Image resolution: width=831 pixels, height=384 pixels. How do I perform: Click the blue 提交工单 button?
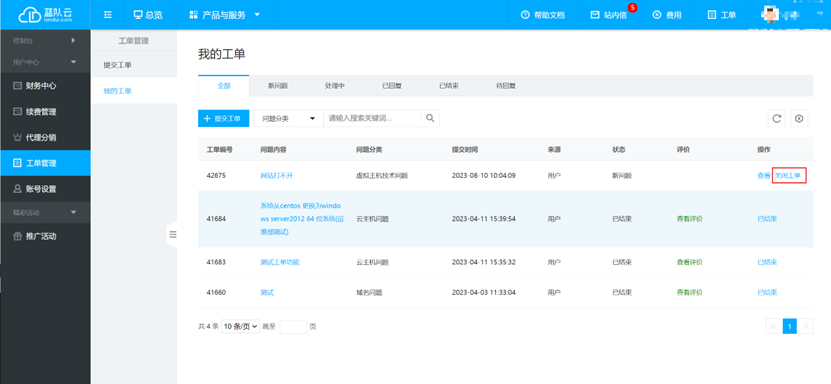click(223, 118)
